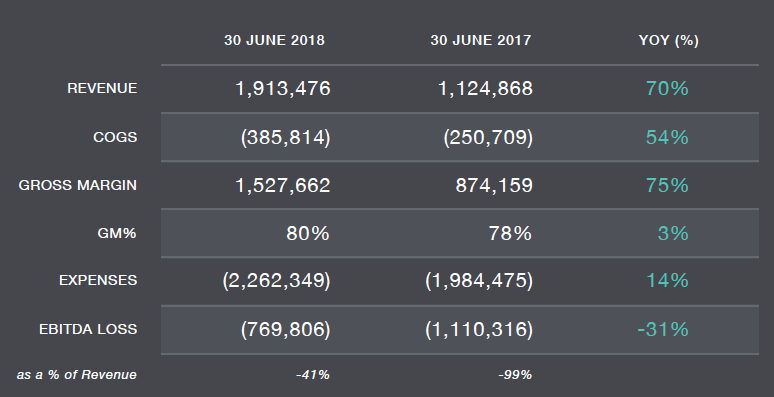
Task: Click the 54% COGS YOY figure
Action: 667,137
